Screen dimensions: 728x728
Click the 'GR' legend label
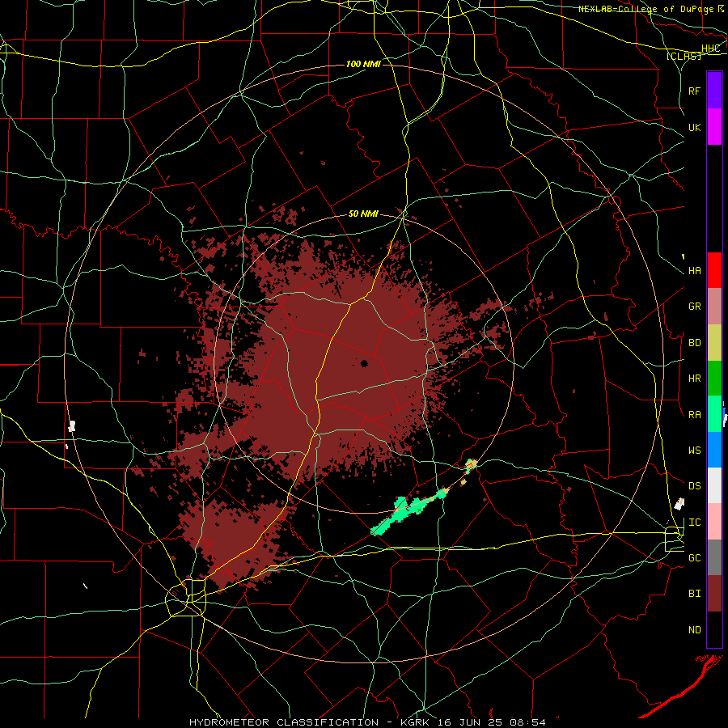pos(694,307)
